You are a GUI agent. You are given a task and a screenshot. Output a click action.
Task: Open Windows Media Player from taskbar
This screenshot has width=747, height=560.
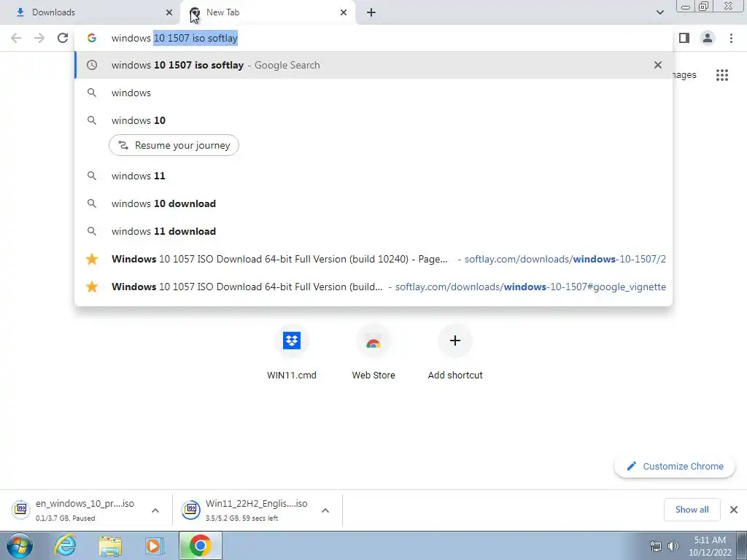[155, 545]
